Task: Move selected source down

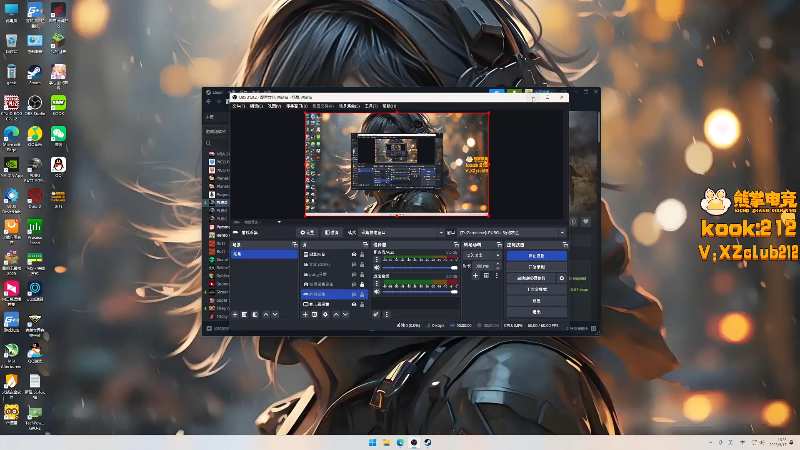Action: tap(345, 314)
